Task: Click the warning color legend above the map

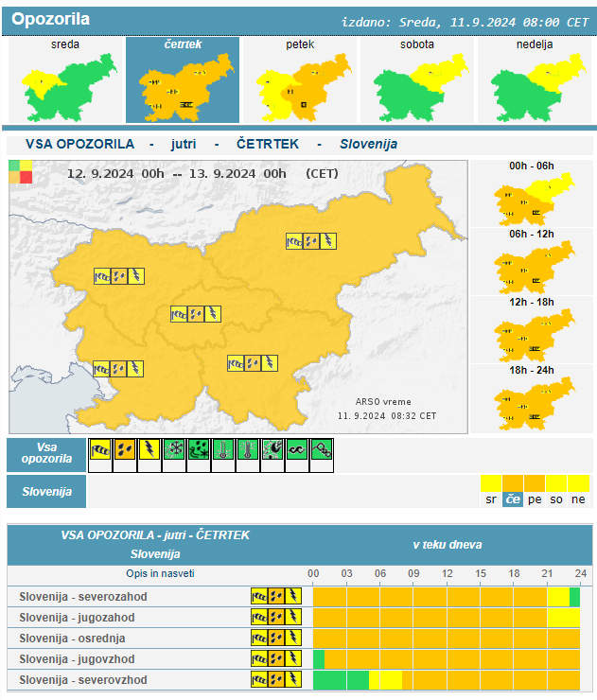Action: 19,172
